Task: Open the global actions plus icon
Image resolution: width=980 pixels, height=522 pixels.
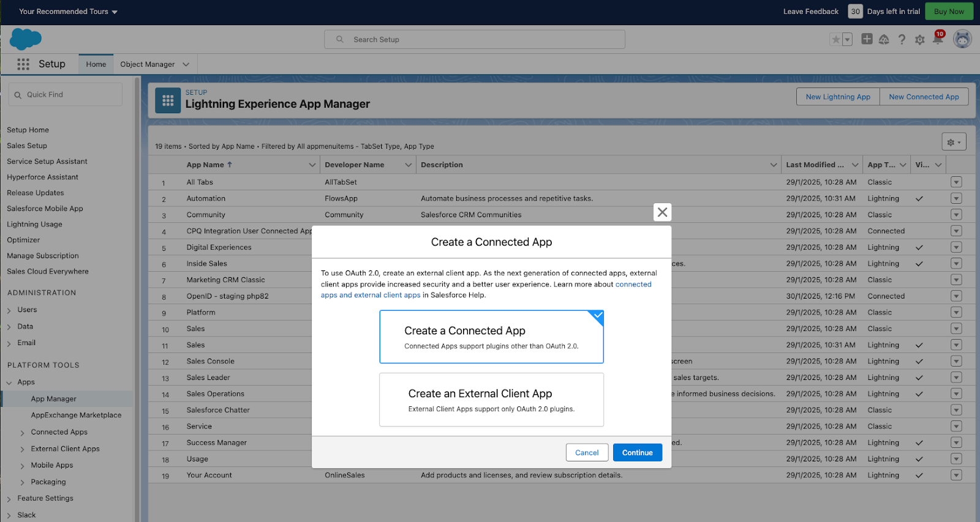Action: pyautogui.click(x=867, y=39)
